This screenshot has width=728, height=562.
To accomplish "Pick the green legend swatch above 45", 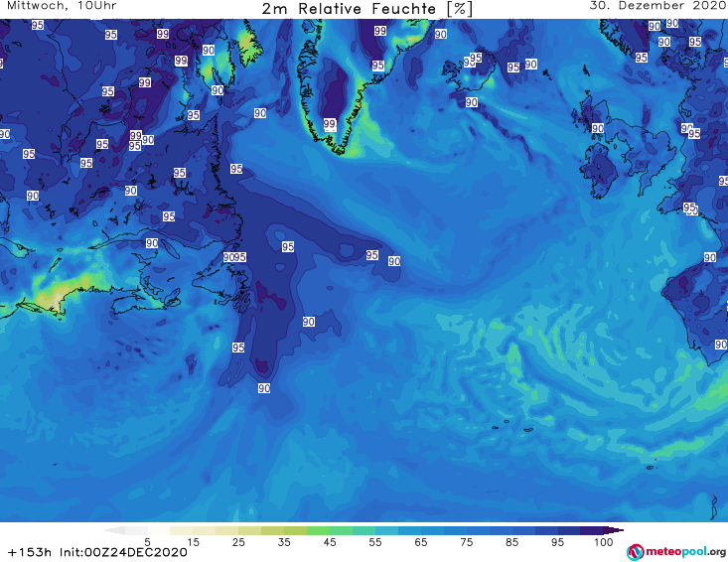I will (318, 530).
